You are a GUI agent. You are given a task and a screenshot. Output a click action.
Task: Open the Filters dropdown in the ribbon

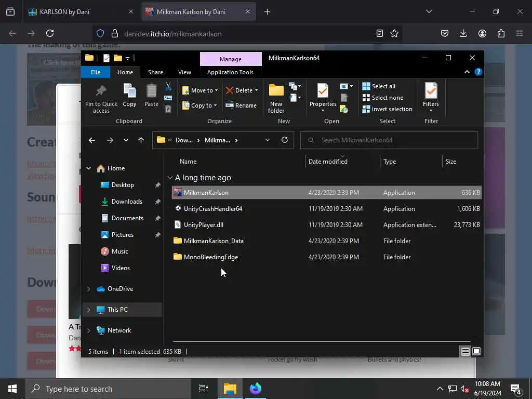coord(431,98)
